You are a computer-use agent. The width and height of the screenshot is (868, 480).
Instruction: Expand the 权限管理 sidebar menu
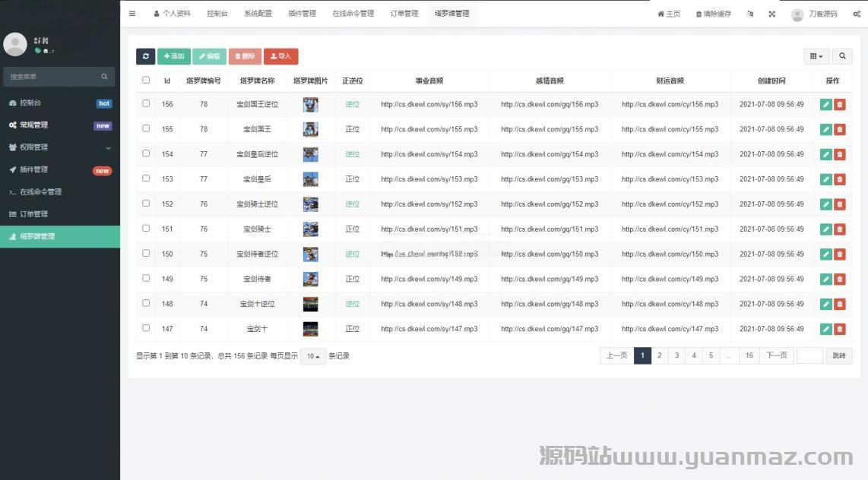point(59,147)
